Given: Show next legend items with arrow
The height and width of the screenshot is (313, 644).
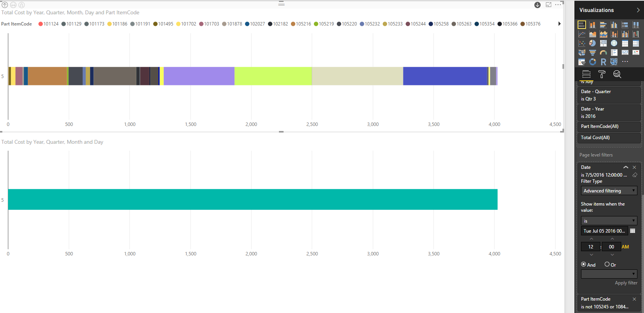Looking at the screenshot, I should point(559,24).
